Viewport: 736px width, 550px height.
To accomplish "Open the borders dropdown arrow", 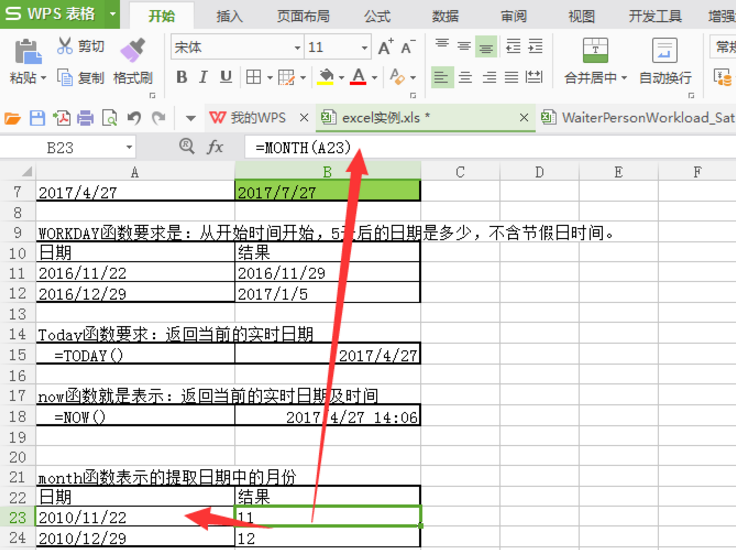I will point(270,77).
